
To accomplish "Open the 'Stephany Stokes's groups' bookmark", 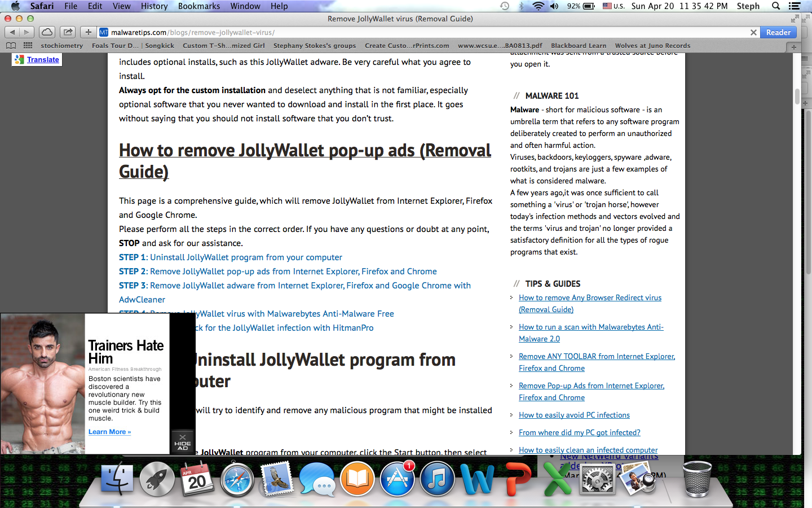I will point(315,46).
